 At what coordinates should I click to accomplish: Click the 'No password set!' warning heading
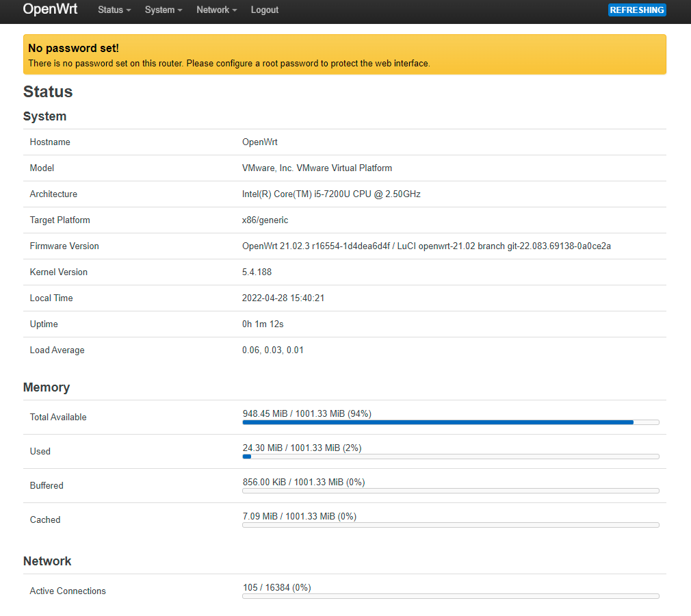73,48
